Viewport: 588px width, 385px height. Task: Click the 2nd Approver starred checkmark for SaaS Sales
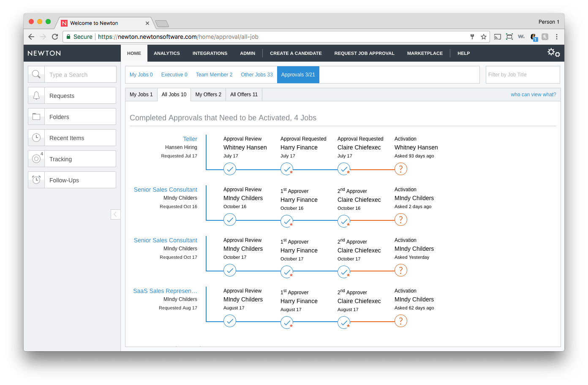[344, 323]
